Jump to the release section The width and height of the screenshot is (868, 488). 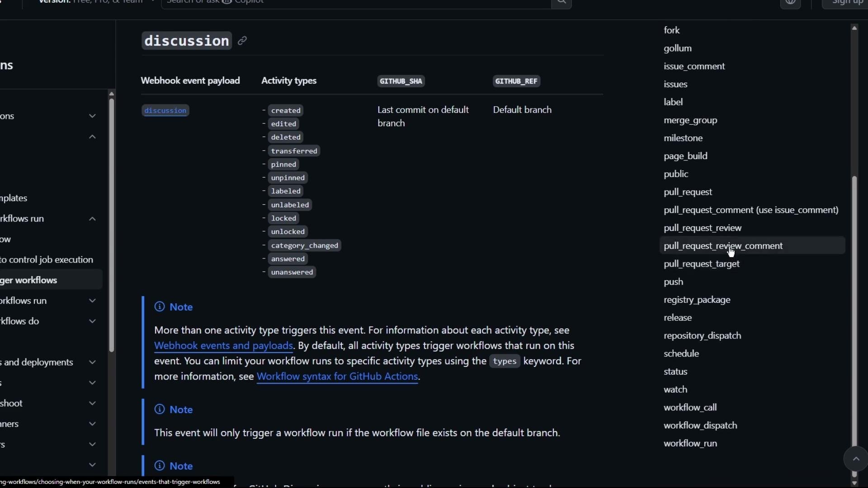tap(678, 318)
